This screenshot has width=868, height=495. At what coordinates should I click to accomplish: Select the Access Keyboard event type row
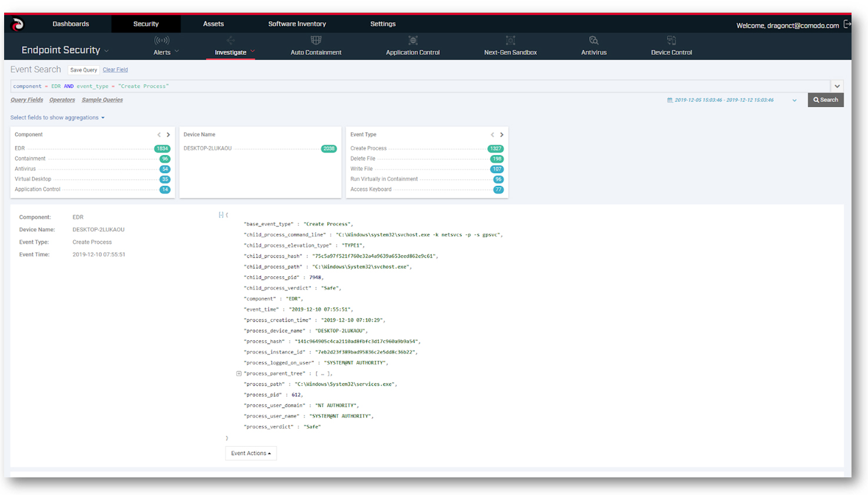click(x=427, y=189)
